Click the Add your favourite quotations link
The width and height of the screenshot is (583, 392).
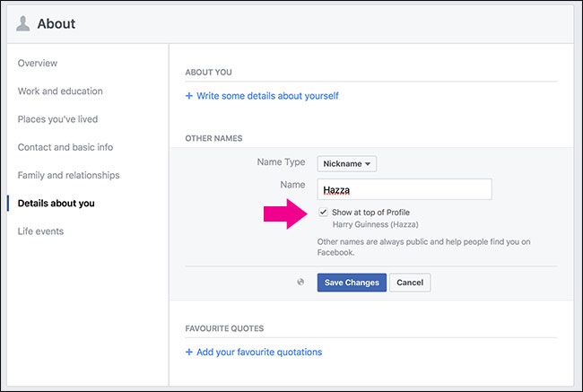[259, 353]
